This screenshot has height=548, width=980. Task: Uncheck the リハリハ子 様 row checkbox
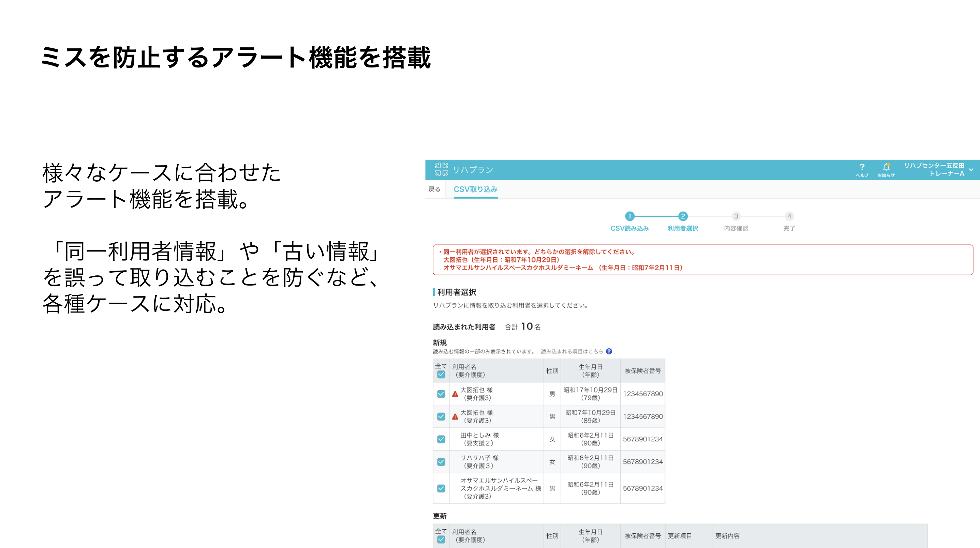pyautogui.click(x=441, y=462)
